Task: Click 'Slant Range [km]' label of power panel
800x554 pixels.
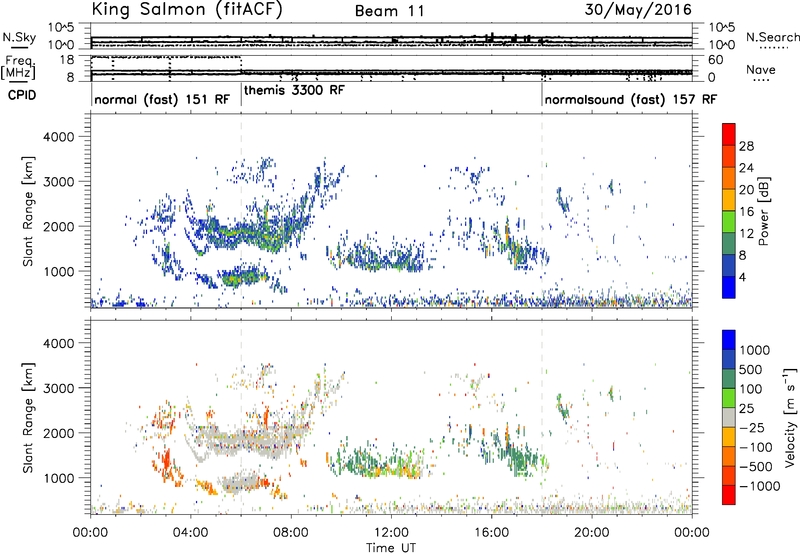Action: (28, 211)
